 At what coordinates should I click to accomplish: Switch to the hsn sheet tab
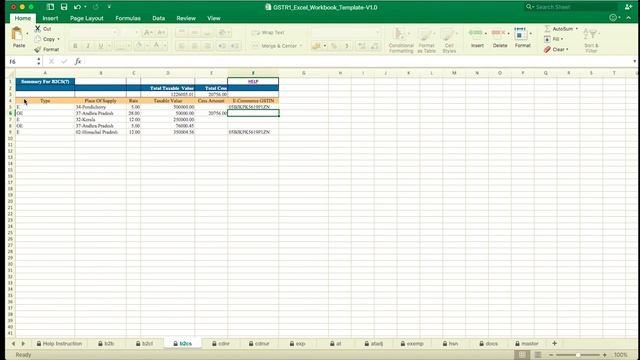[450, 344]
